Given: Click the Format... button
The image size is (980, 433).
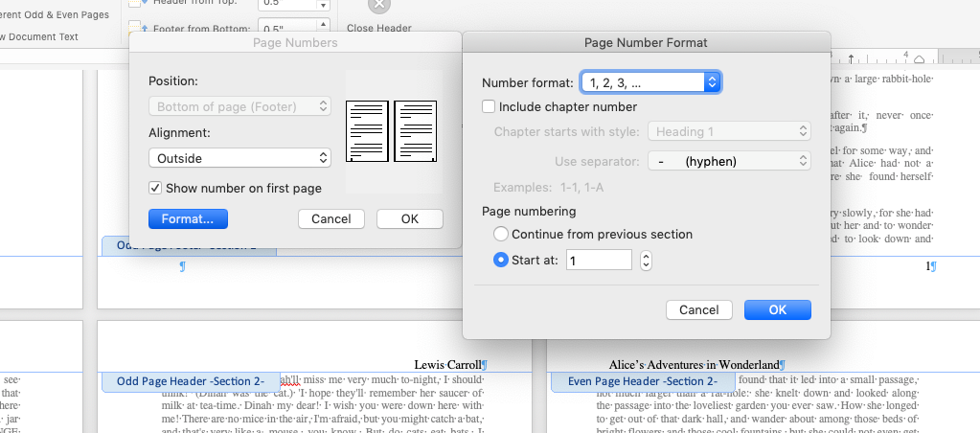Looking at the screenshot, I should point(188,218).
